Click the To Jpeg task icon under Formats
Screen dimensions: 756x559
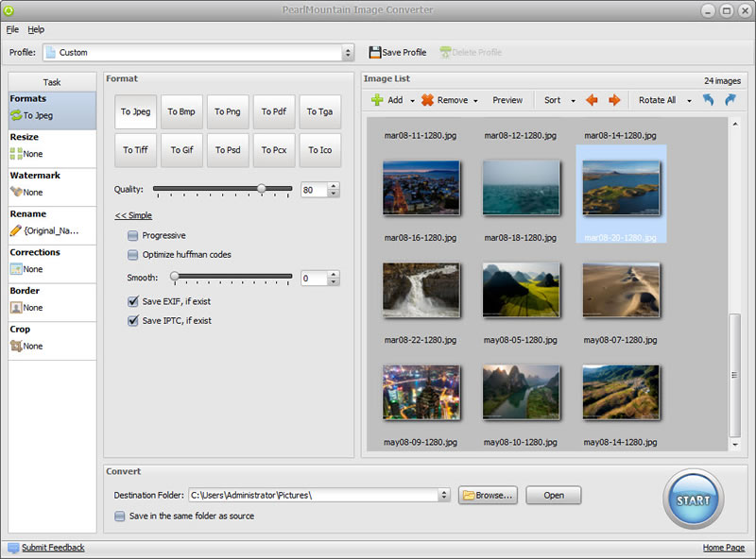pos(16,115)
